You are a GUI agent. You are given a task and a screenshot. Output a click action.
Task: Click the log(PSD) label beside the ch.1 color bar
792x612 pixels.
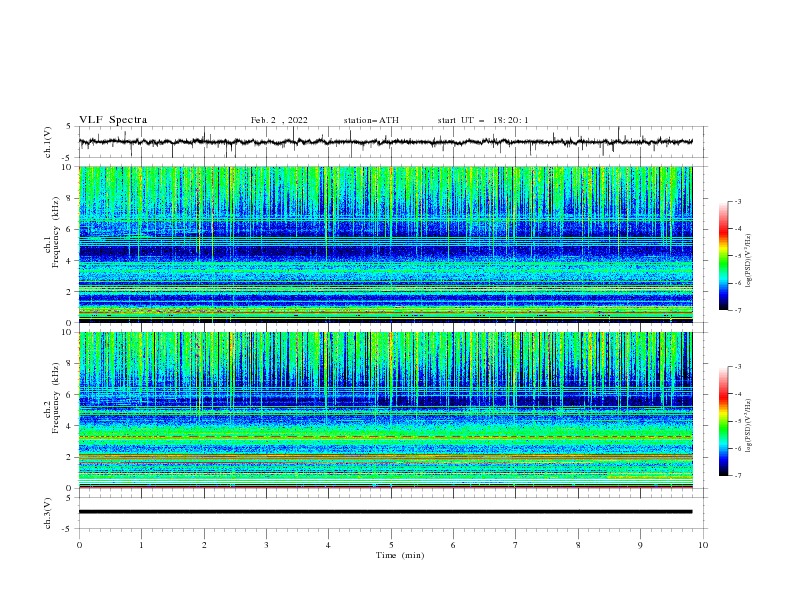coord(749,261)
